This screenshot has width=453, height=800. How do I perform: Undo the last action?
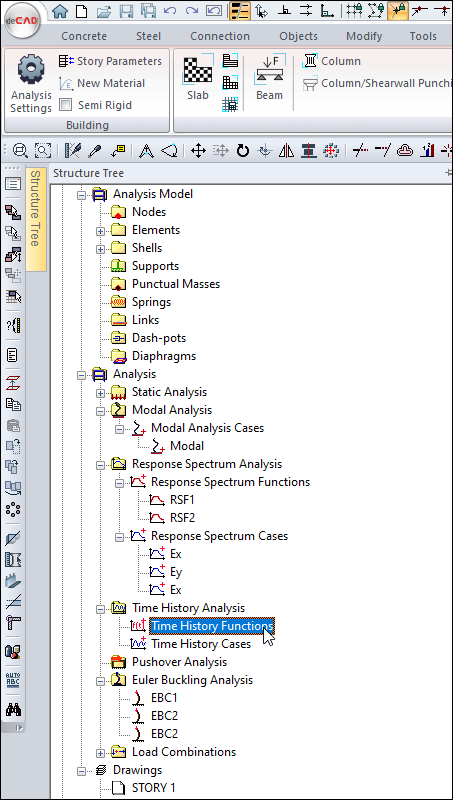(x=169, y=10)
